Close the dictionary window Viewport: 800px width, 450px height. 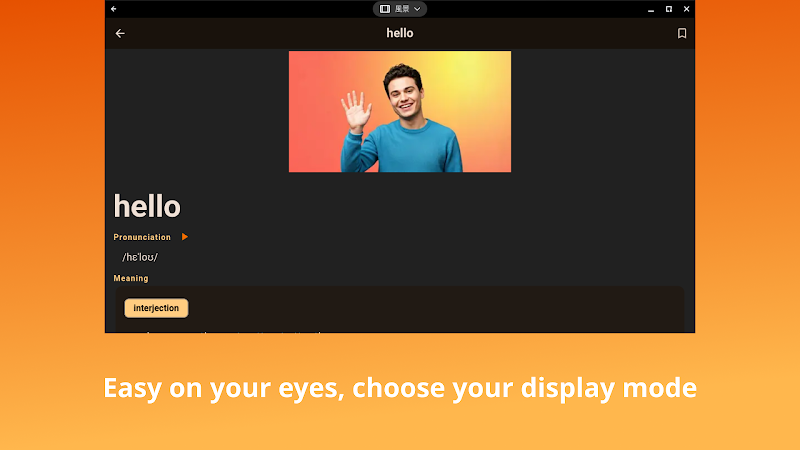click(x=686, y=9)
